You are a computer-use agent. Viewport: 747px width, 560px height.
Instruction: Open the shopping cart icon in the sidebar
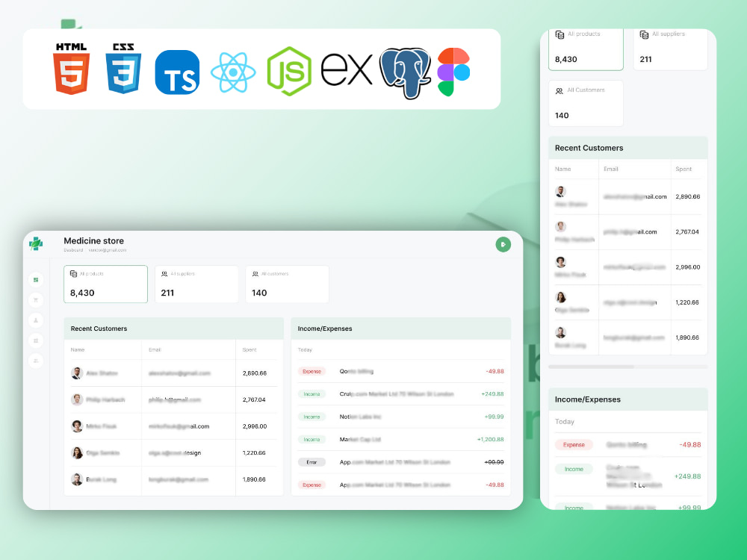[x=36, y=300]
